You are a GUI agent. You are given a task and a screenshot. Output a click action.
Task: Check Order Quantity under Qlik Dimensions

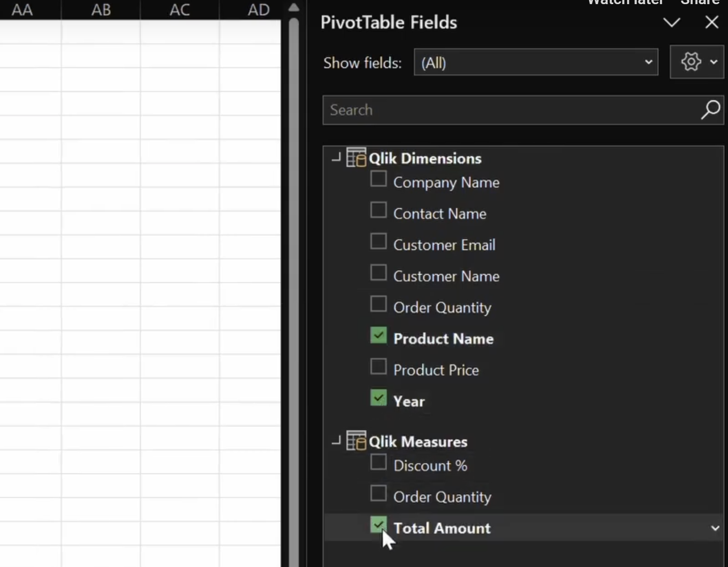[378, 304]
